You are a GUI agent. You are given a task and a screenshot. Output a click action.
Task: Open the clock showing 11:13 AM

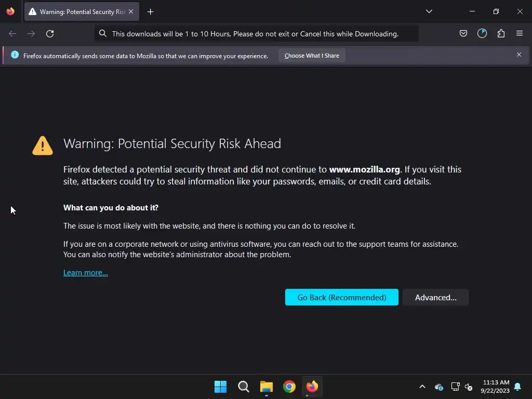tap(495, 387)
